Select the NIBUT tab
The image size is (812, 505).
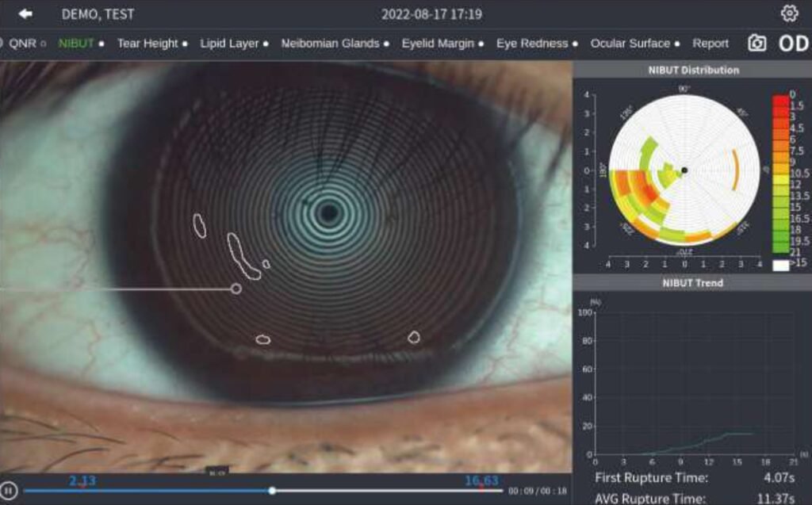[x=76, y=44]
